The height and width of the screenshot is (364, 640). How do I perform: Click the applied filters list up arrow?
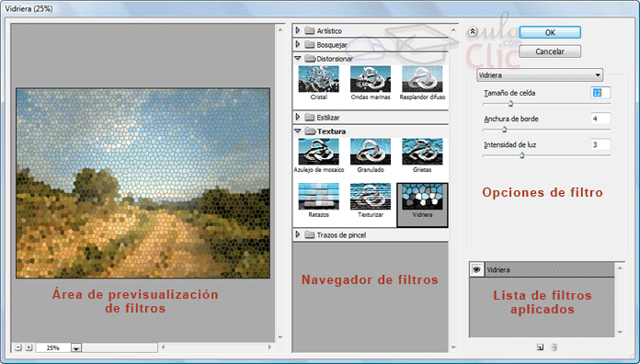(620, 267)
